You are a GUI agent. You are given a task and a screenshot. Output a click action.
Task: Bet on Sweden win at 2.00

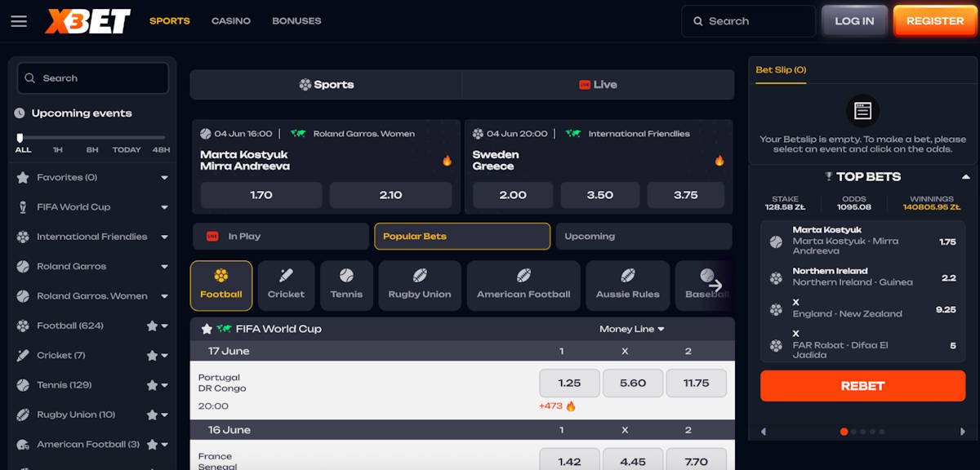tap(513, 195)
